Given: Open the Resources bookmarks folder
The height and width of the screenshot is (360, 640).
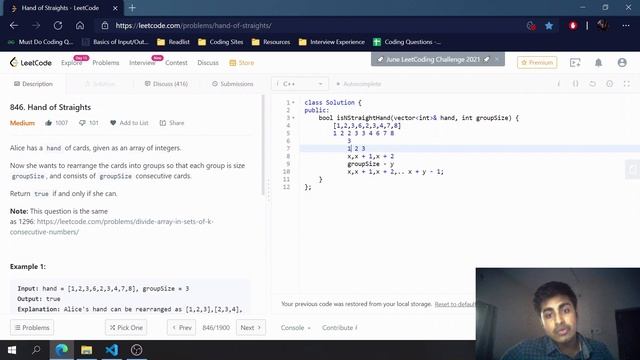Looking at the screenshot, I should 271,42.
